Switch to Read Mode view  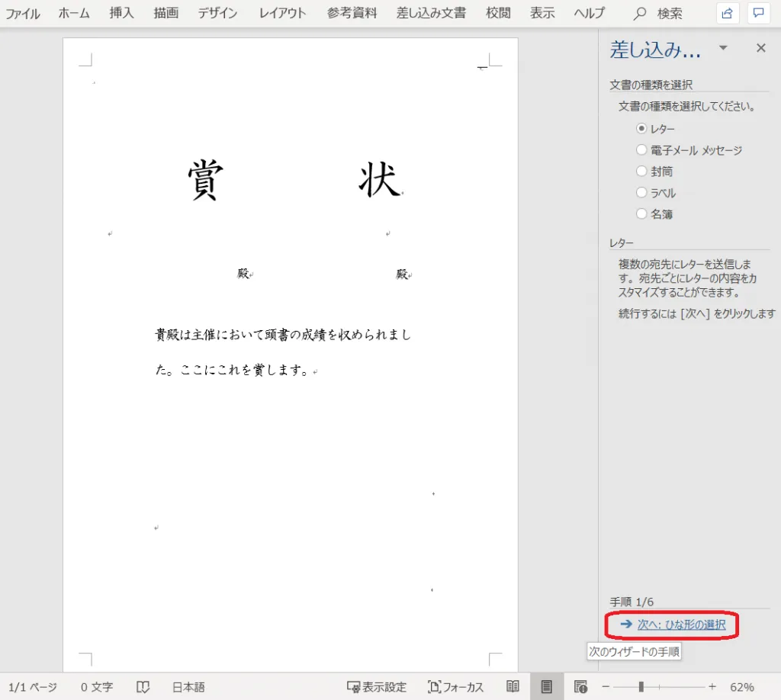(513, 686)
